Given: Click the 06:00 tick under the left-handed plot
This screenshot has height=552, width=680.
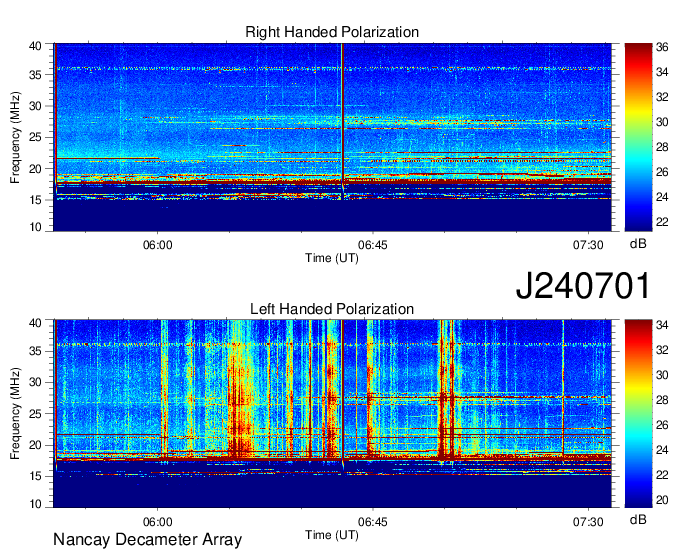Looking at the screenshot, I should click(x=157, y=522).
